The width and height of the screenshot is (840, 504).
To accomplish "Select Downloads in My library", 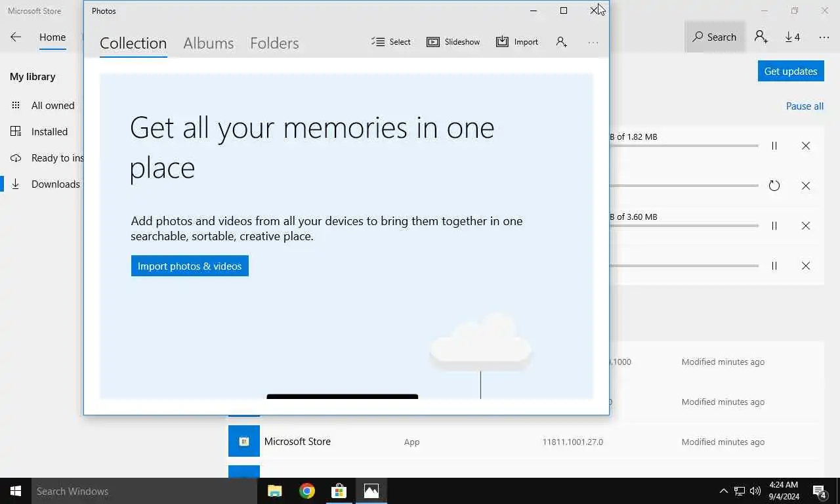I will [x=42, y=184].
